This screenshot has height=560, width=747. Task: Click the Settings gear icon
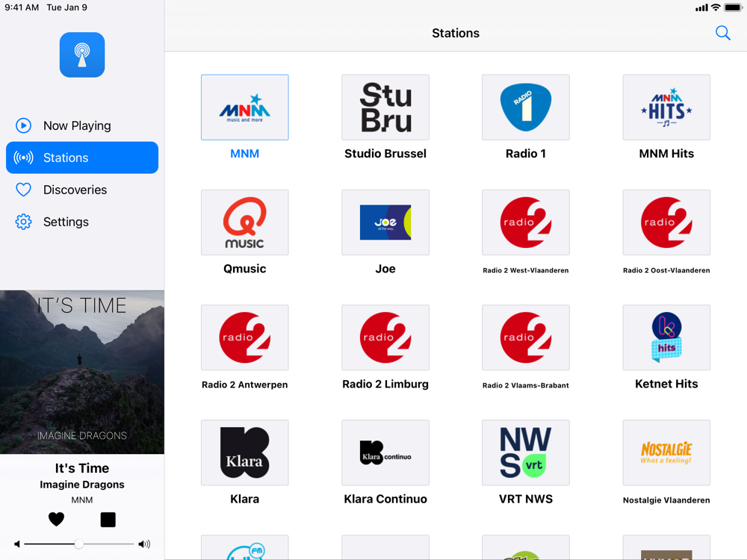23,222
